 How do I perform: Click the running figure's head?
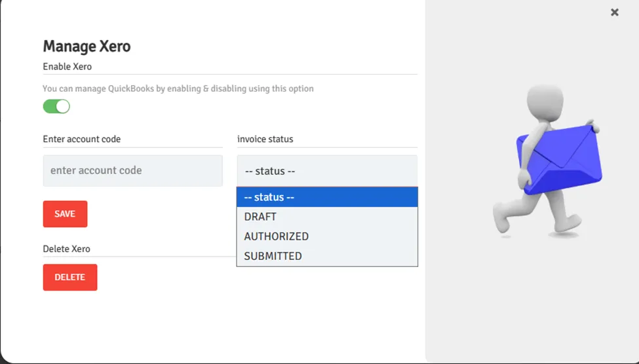pyautogui.click(x=545, y=101)
